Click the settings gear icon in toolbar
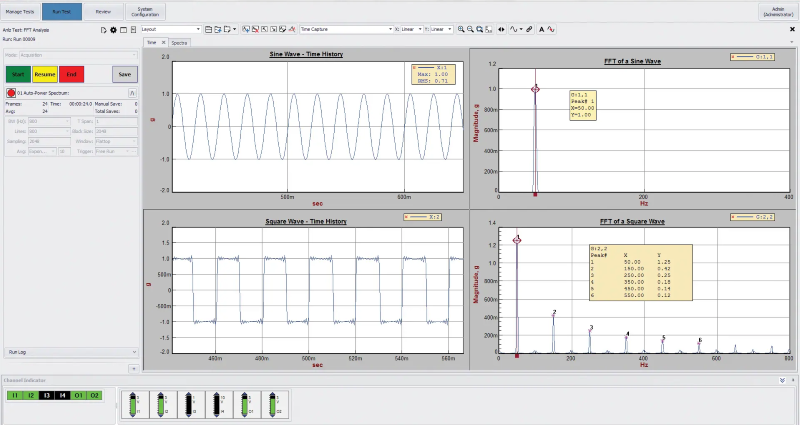 pos(113,30)
